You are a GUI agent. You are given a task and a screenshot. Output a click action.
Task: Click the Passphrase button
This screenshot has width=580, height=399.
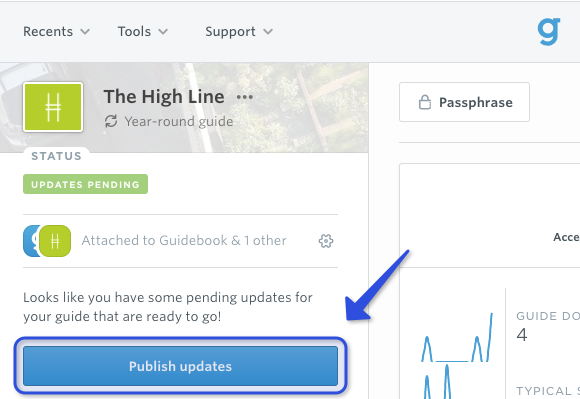464,102
